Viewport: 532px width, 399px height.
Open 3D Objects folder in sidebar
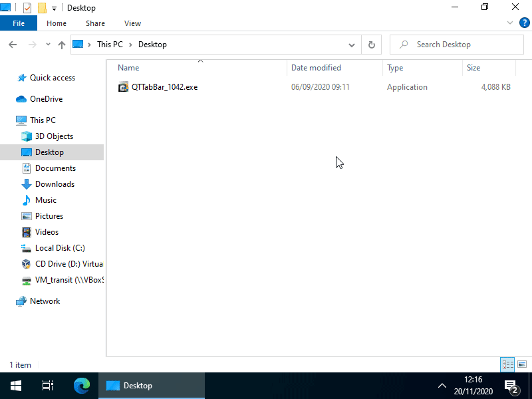pos(54,136)
